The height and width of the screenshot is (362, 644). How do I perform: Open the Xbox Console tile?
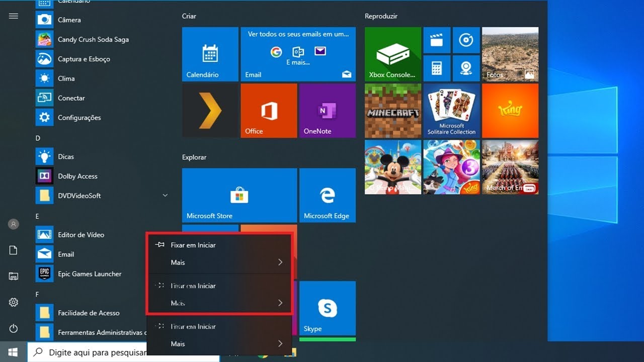[x=393, y=54]
